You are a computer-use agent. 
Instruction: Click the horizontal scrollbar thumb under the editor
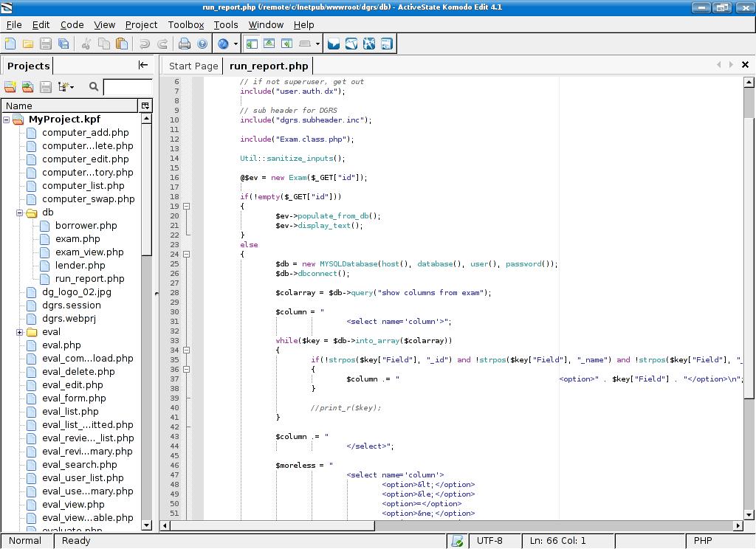pos(271,525)
